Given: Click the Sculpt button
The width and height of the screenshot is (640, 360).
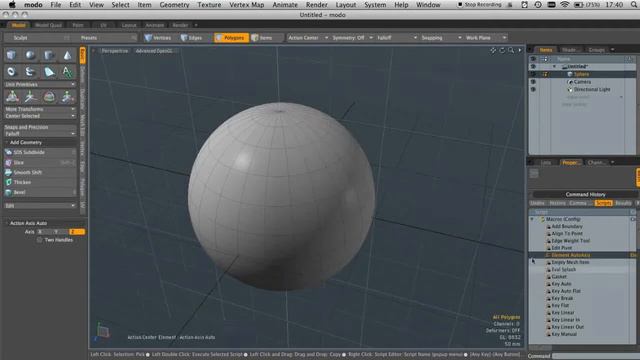Looking at the screenshot, I should 20,38.
